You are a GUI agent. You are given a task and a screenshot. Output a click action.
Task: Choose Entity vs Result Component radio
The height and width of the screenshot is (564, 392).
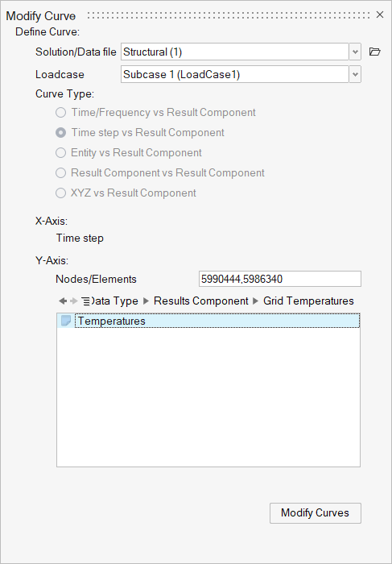[x=60, y=153]
